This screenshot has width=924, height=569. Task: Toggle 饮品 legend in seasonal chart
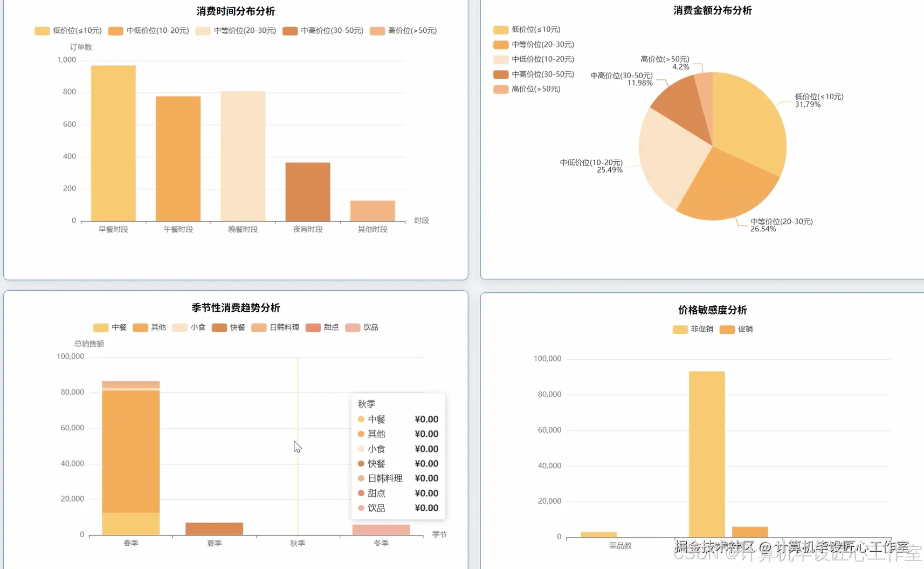[x=362, y=327]
